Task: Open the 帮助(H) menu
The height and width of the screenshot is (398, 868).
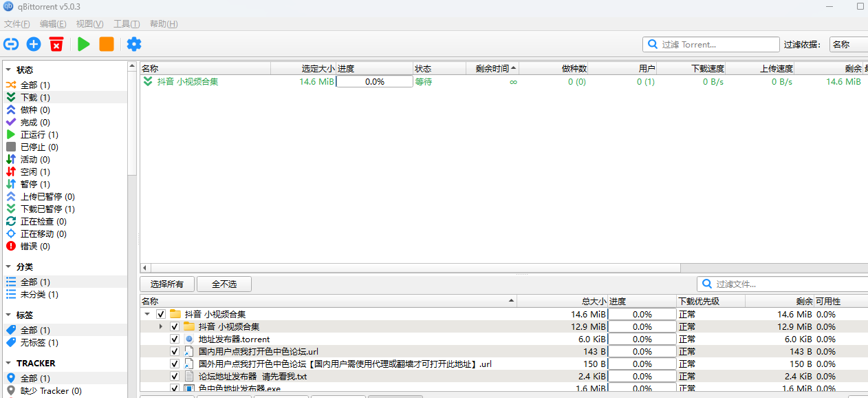Action: (164, 24)
